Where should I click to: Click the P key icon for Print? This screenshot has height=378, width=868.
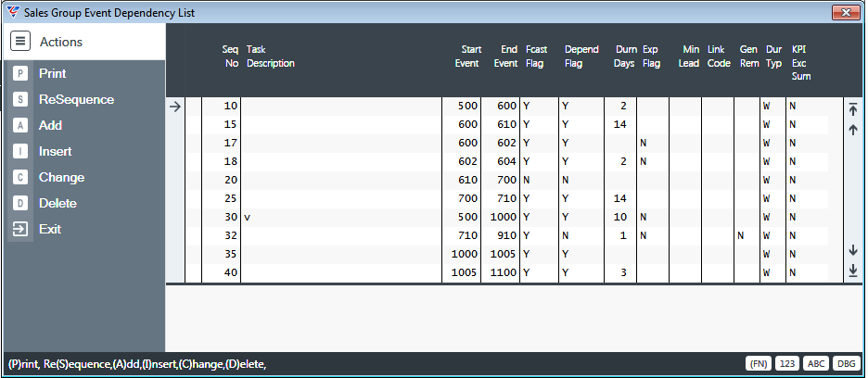pyautogui.click(x=20, y=73)
